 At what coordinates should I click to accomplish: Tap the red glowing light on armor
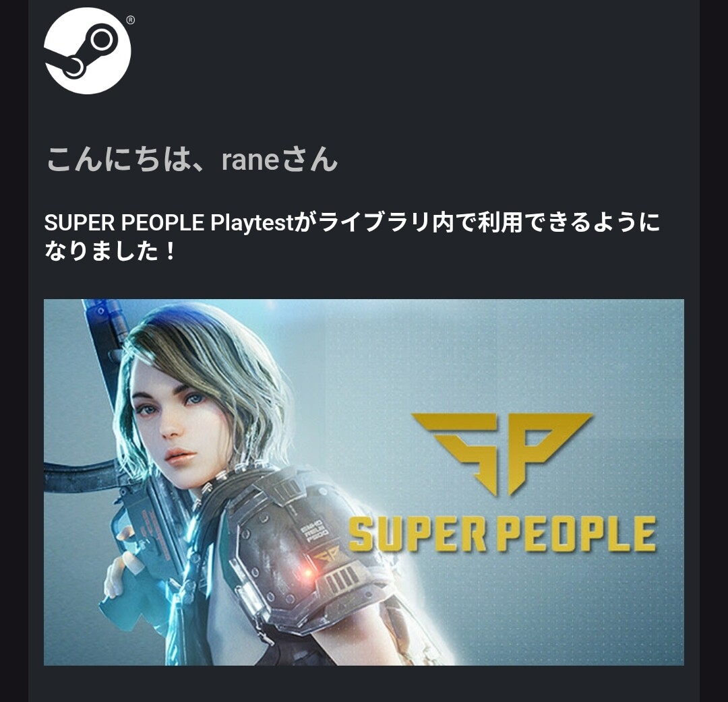[x=307, y=574]
